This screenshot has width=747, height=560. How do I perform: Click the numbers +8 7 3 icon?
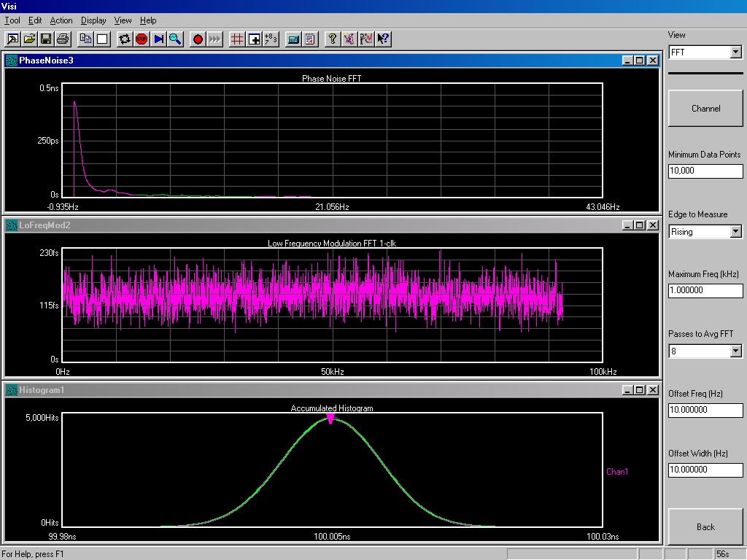coord(271,39)
